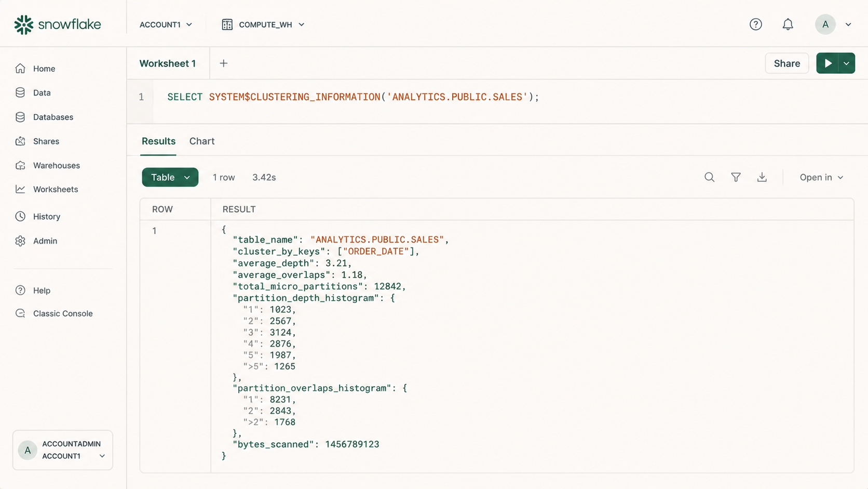Search the results

710,177
